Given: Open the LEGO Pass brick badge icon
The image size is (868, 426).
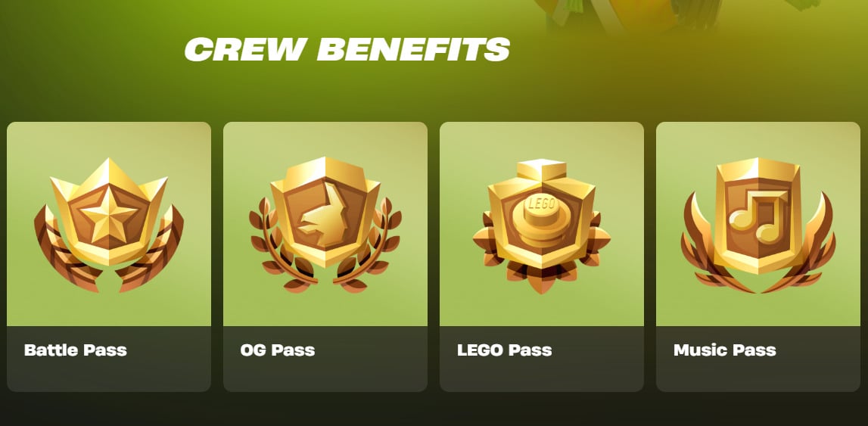Looking at the screenshot, I should point(541,225).
